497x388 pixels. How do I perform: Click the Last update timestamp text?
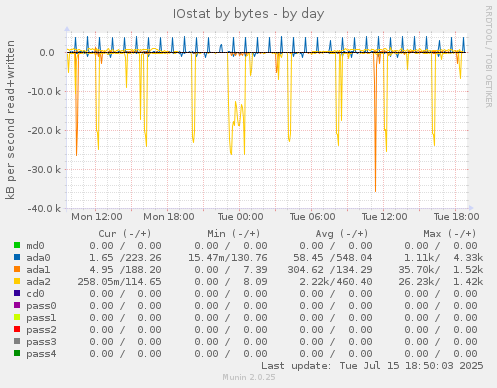tap(372, 366)
